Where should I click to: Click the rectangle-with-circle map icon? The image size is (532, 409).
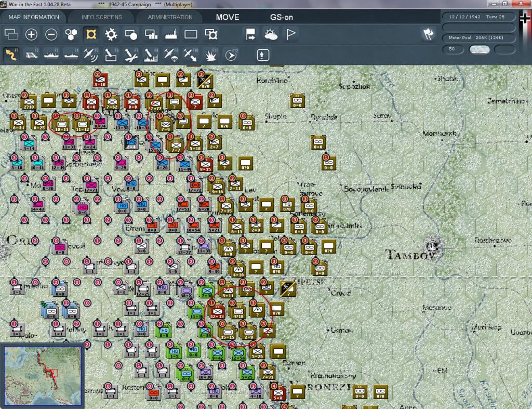pos(131,35)
